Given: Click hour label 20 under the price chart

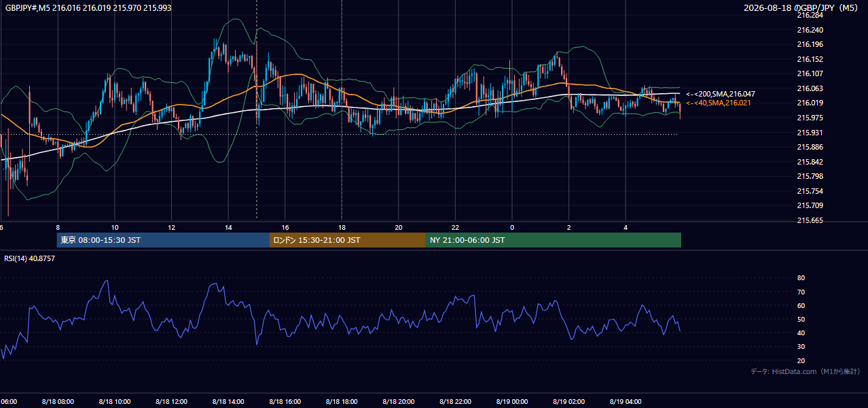Looking at the screenshot, I should [399, 228].
